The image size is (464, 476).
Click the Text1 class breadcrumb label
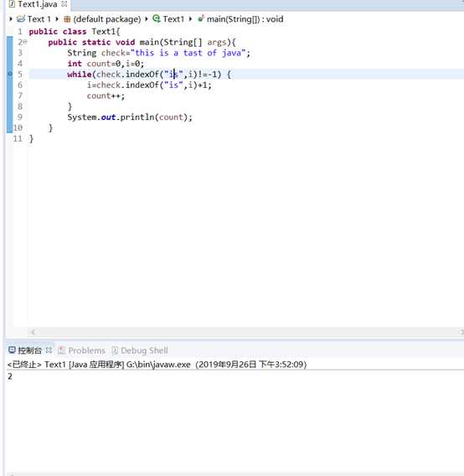(173, 19)
